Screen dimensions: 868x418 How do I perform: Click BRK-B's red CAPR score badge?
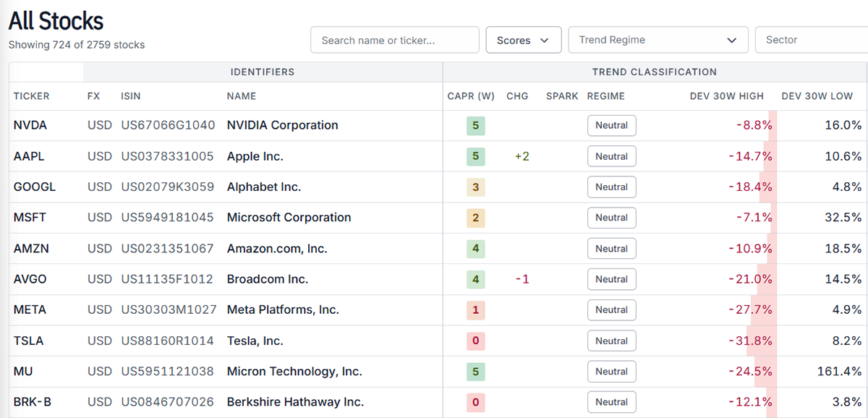(475, 402)
